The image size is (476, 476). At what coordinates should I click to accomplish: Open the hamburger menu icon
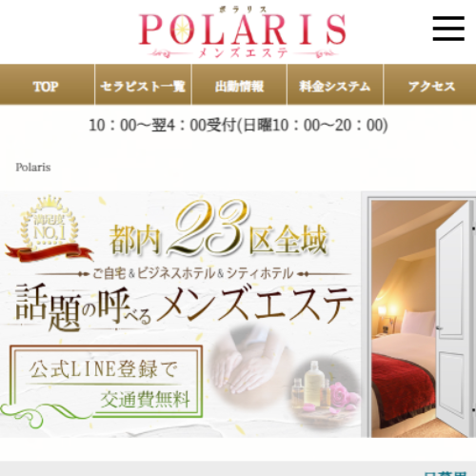click(448, 29)
